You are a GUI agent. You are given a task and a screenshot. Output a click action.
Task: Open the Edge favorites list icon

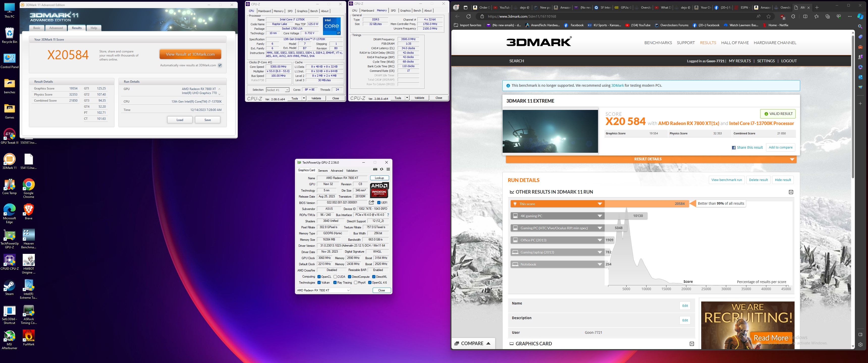pyautogui.click(x=817, y=16)
